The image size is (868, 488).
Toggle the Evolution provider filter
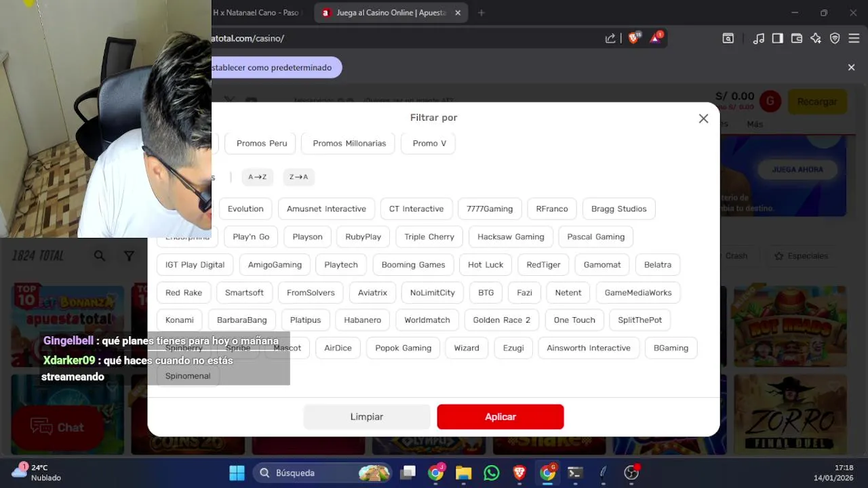(245, 209)
